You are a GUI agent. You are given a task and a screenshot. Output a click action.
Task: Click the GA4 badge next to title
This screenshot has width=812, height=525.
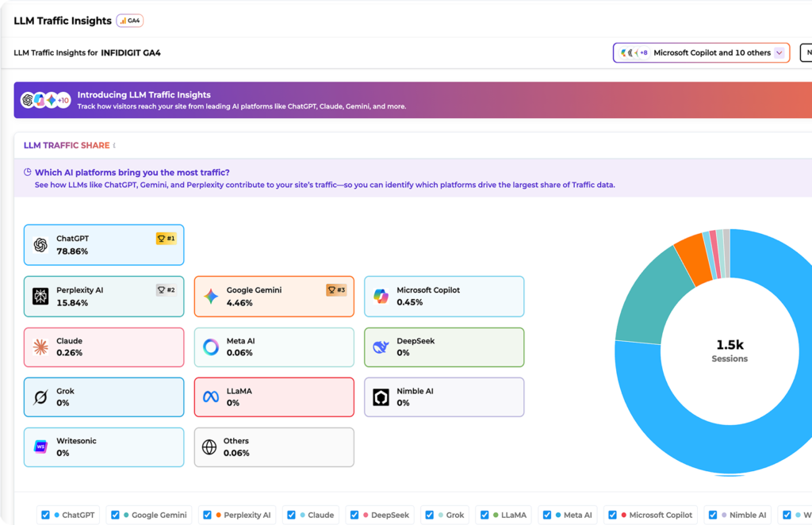[x=130, y=21]
